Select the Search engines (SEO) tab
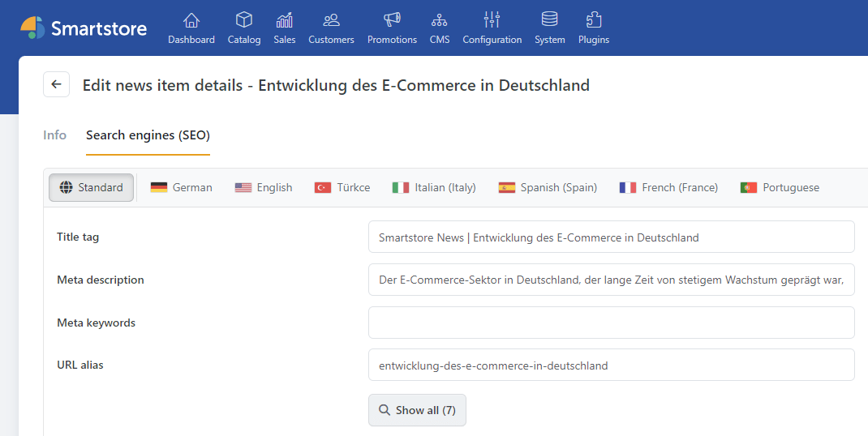 click(x=148, y=135)
